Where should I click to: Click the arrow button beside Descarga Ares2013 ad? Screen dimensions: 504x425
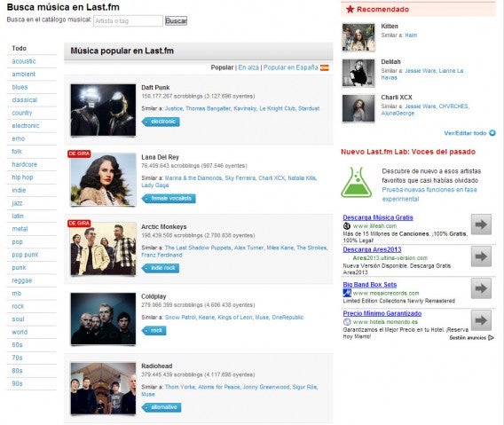click(481, 256)
